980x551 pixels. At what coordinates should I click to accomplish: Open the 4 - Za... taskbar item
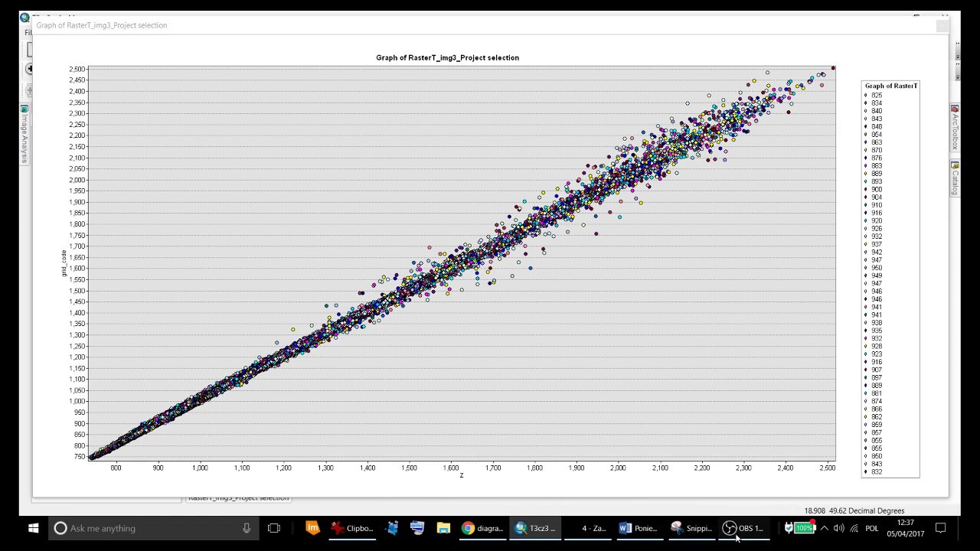[587, 528]
